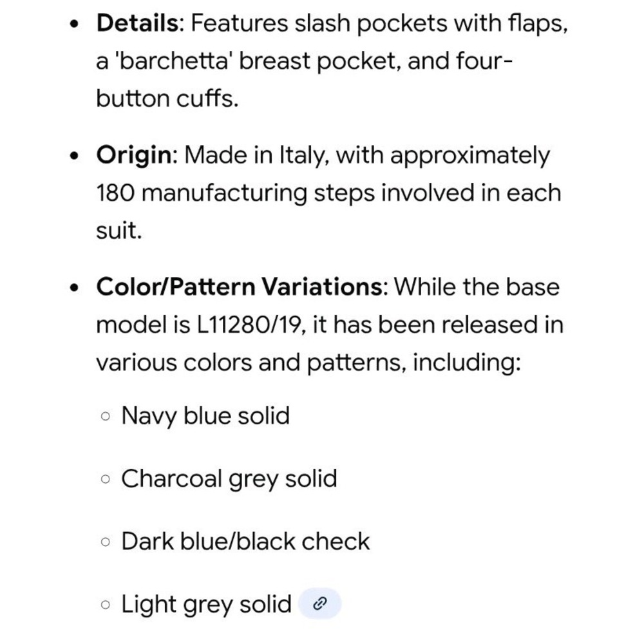Click the solid bullet next to Origin
This screenshot has height=644, width=644.
[74, 156]
